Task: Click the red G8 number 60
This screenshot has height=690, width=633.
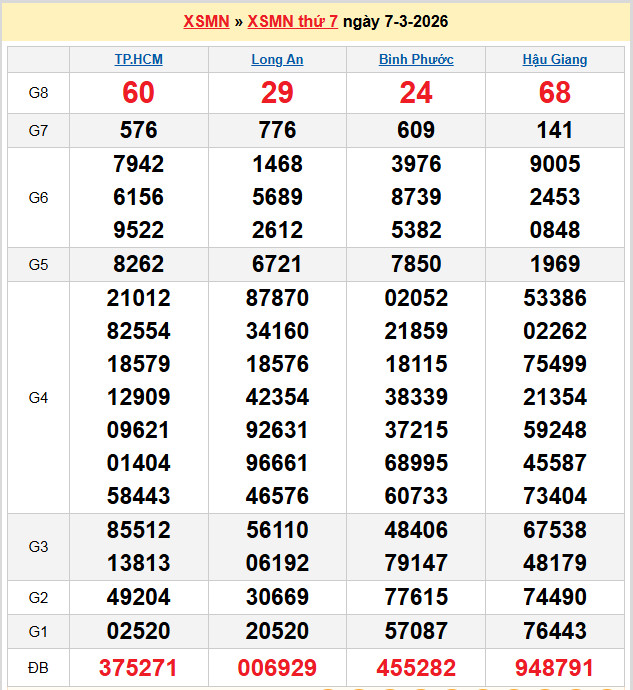Action: point(138,93)
